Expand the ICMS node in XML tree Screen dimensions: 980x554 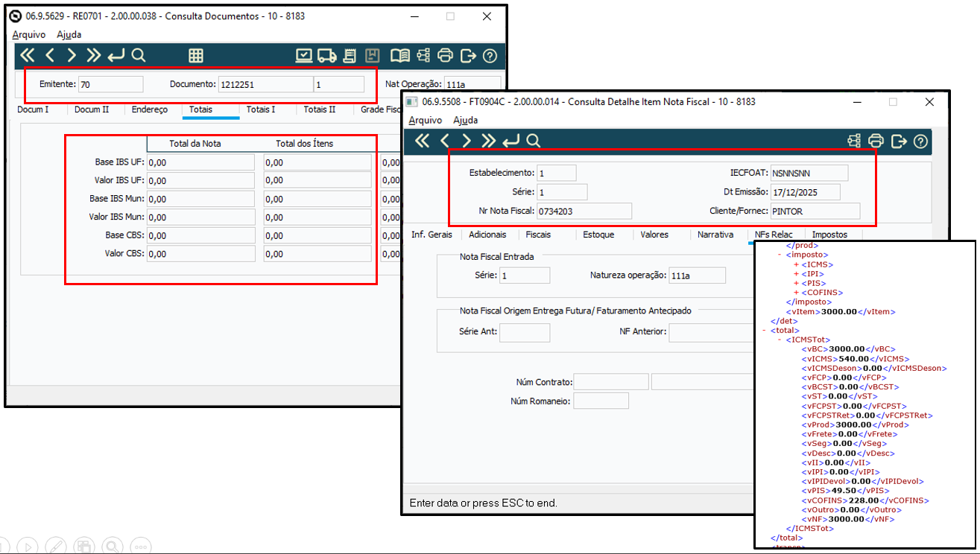[x=796, y=264]
